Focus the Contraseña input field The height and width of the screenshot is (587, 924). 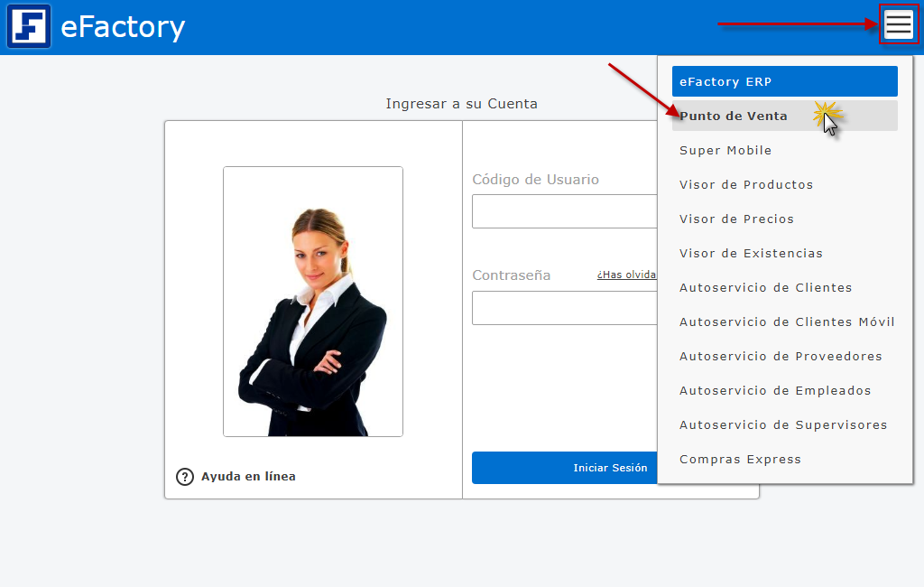565,308
